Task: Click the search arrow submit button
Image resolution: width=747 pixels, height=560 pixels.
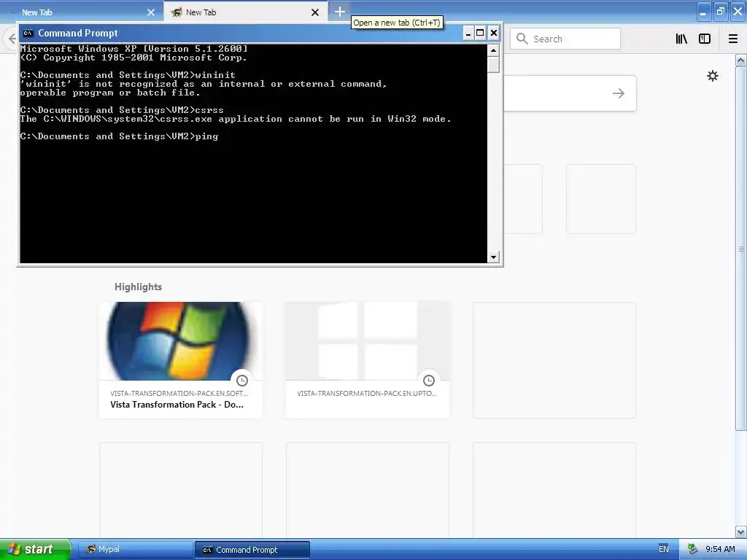Action: click(x=619, y=93)
